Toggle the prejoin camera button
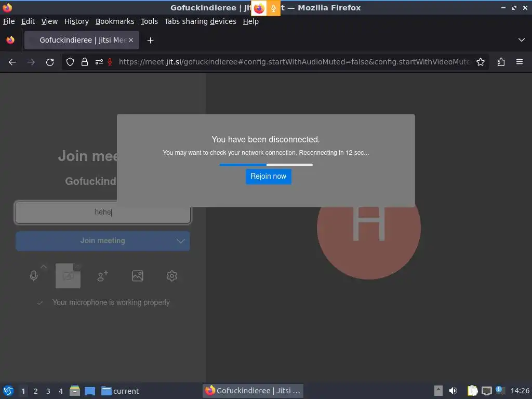Screen dimensions: 532x399 pyautogui.click(x=68, y=276)
